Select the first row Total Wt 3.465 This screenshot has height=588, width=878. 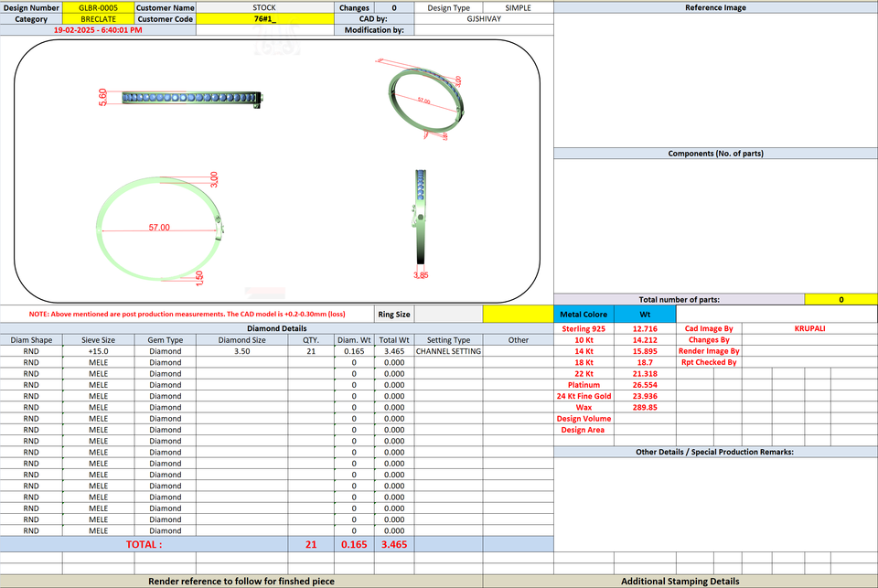point(394,351)
